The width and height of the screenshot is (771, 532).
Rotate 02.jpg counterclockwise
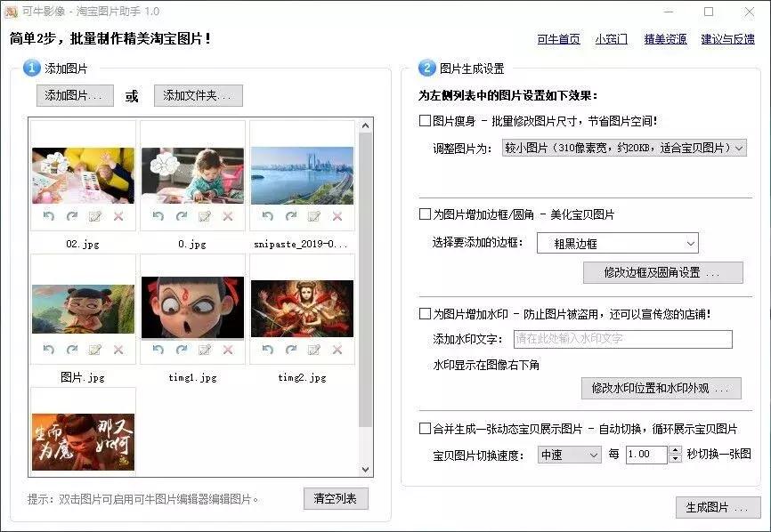(x=49, y=216)
